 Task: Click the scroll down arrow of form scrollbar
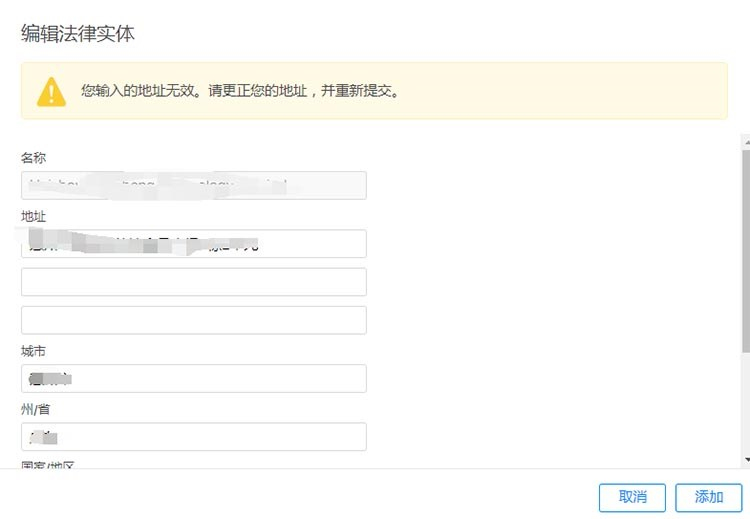point(746,460)
